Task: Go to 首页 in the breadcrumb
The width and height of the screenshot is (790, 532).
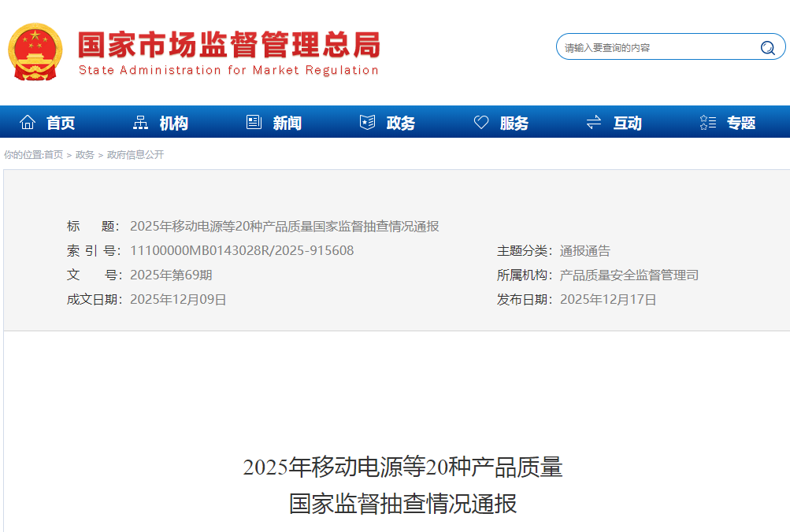Action: tap(54, 154)
